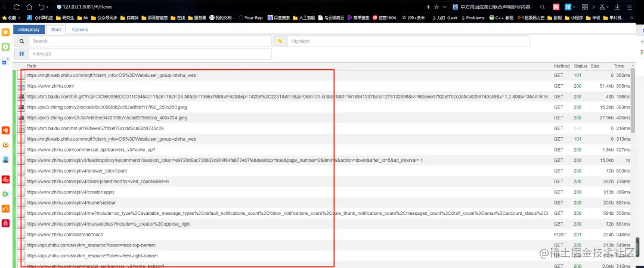
Task: Click the blue document icon in left sidebar
Action: pyautogui.click(x=6, y=61)
